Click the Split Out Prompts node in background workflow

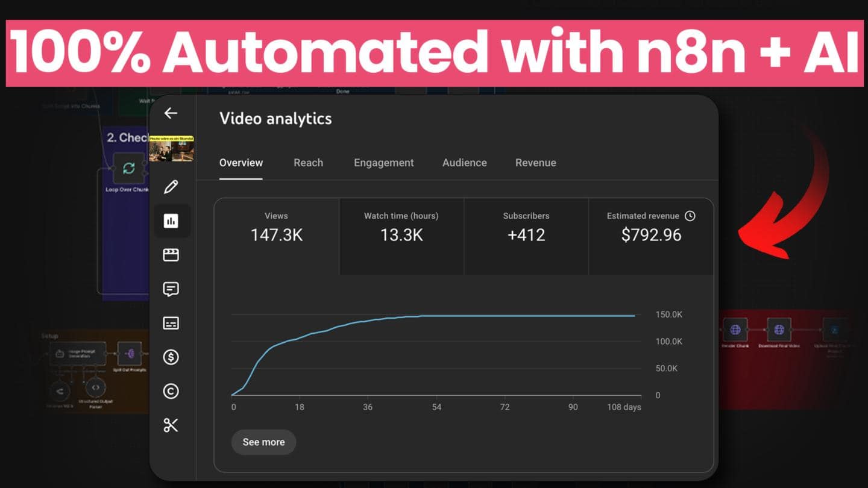(130, 353)
